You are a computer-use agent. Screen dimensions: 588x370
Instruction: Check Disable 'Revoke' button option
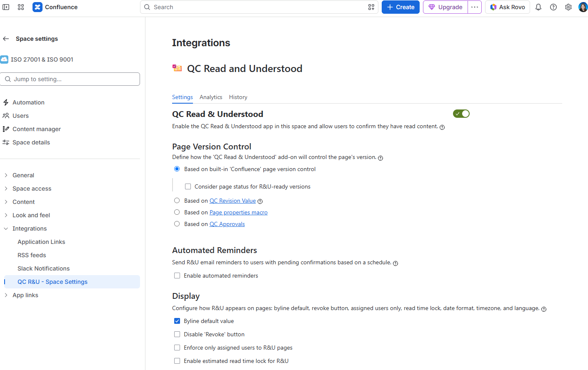click(x=177, y=334)
